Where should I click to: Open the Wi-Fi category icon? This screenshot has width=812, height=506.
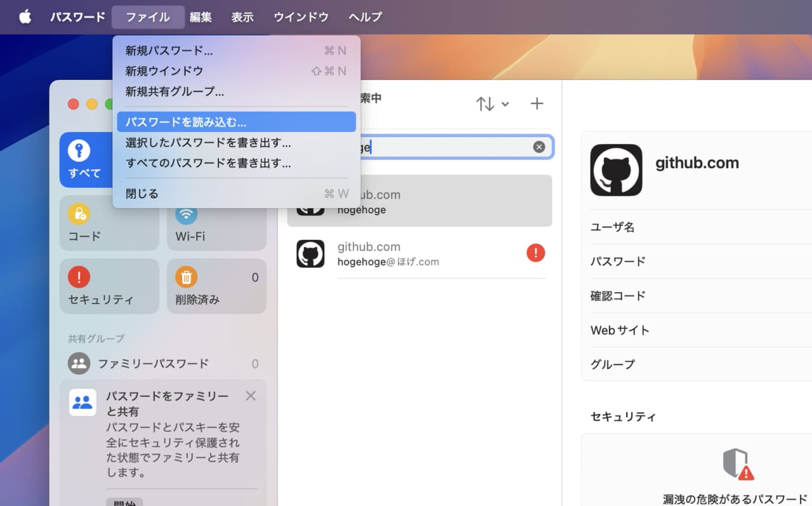(186, 214)
